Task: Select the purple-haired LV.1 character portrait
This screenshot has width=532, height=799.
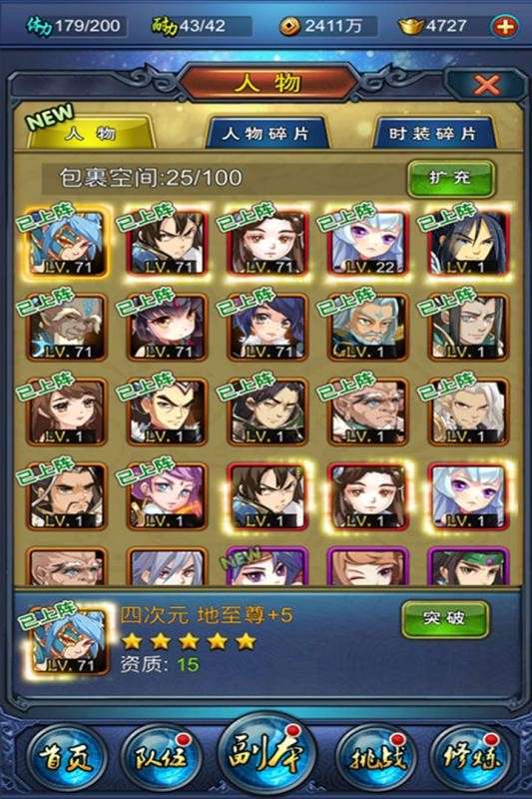Action: click(x=166, y=496)
